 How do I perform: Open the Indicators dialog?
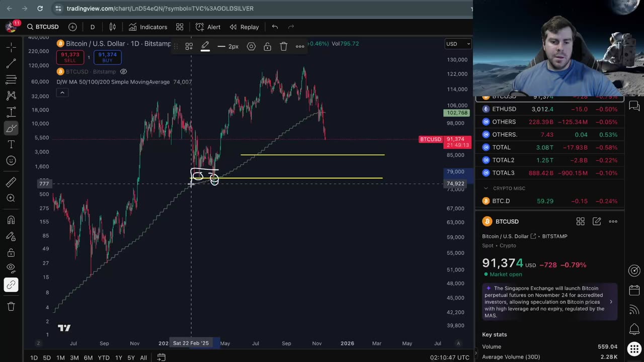click(148, 27)
